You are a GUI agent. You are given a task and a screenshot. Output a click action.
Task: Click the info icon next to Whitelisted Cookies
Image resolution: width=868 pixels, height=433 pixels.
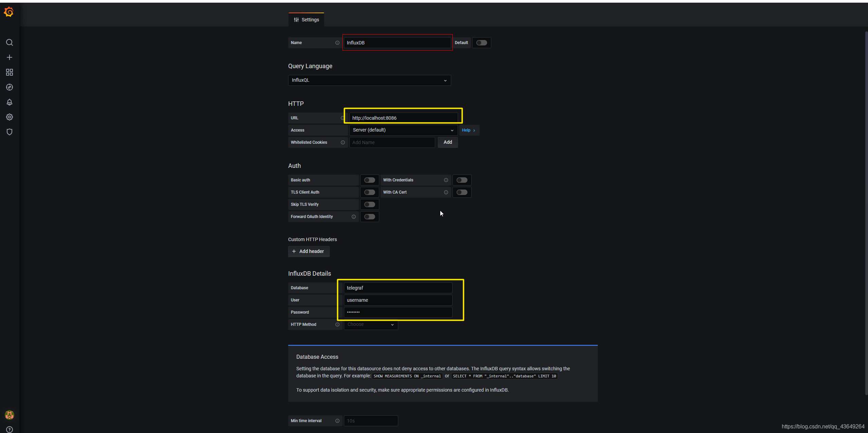343,142
